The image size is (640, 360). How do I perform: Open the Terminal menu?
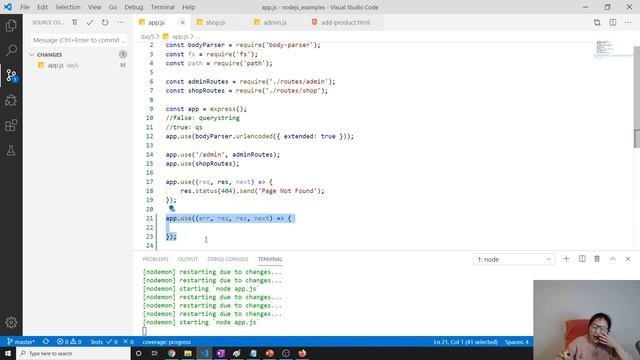[x=162, y=7]
